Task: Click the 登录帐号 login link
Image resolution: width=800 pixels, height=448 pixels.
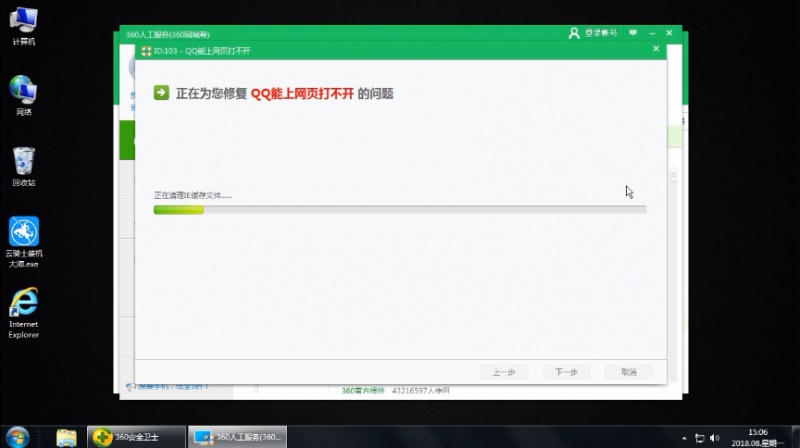Action: [601, 33]
